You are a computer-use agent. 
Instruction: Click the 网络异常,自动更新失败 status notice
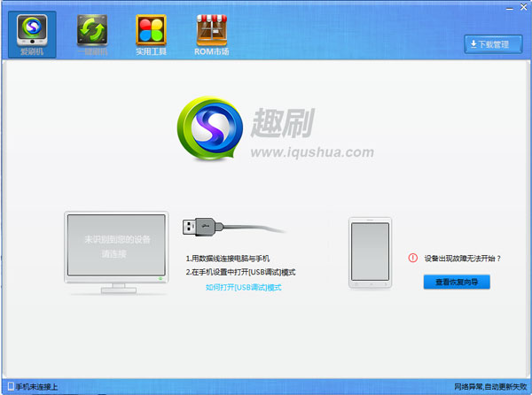tap(491, 387)
